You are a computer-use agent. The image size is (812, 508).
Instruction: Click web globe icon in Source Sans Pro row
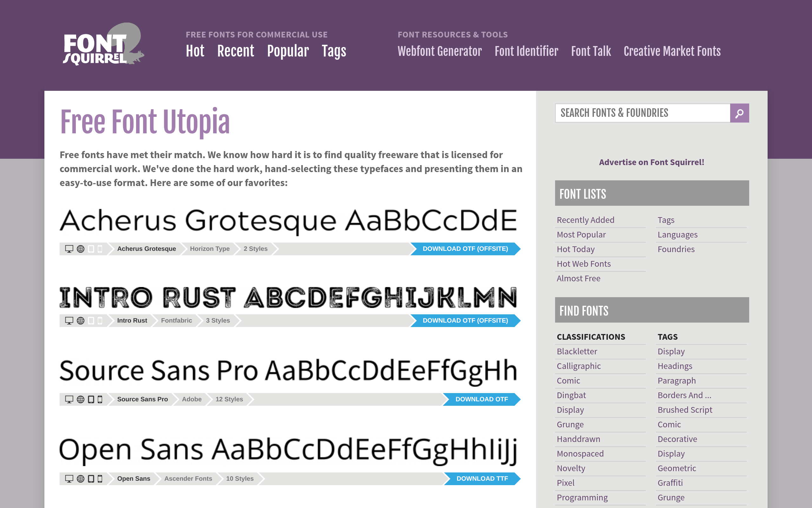click(x=81, y=399)
